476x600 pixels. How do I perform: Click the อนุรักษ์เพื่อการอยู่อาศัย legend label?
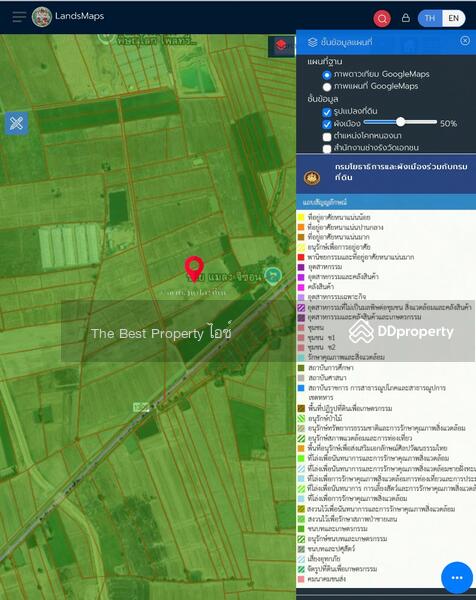tap(339, 247)
